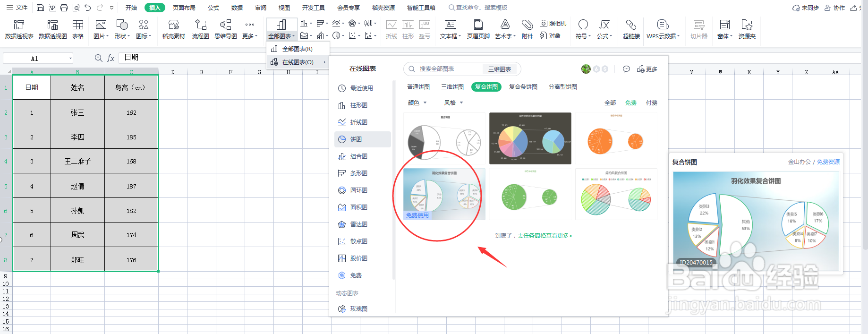This screenshot has width=868, height=334.
Task: Select the orange compound pie thumbnail
Action: point(616,138)
